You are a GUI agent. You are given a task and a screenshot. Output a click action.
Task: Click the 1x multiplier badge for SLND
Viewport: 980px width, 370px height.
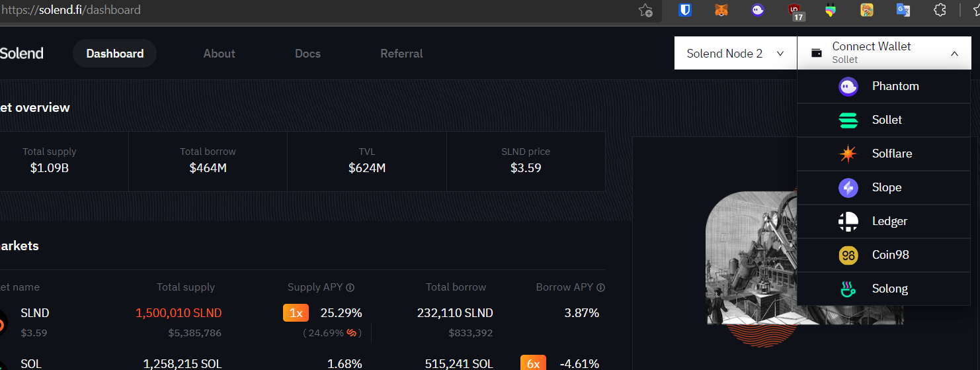coord(296,313)
